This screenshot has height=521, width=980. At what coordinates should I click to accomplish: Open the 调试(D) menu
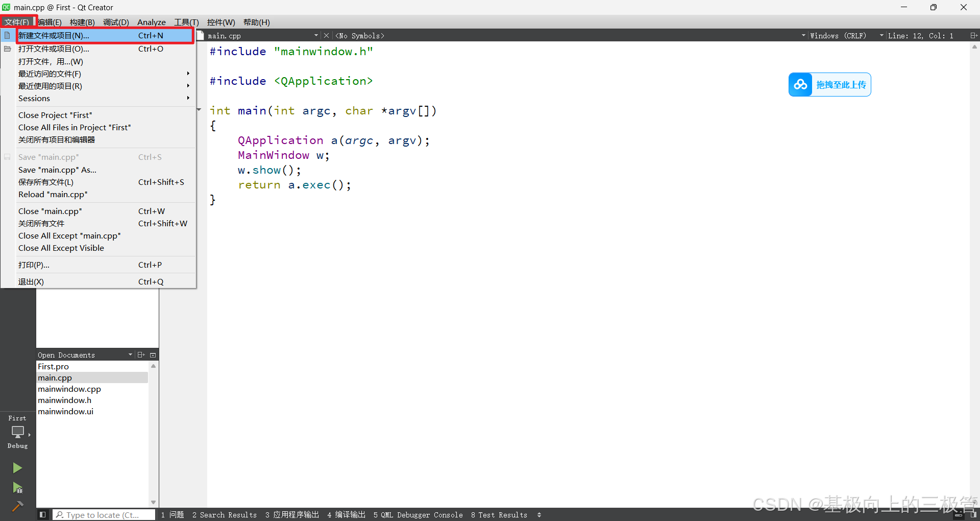(116, 22)
